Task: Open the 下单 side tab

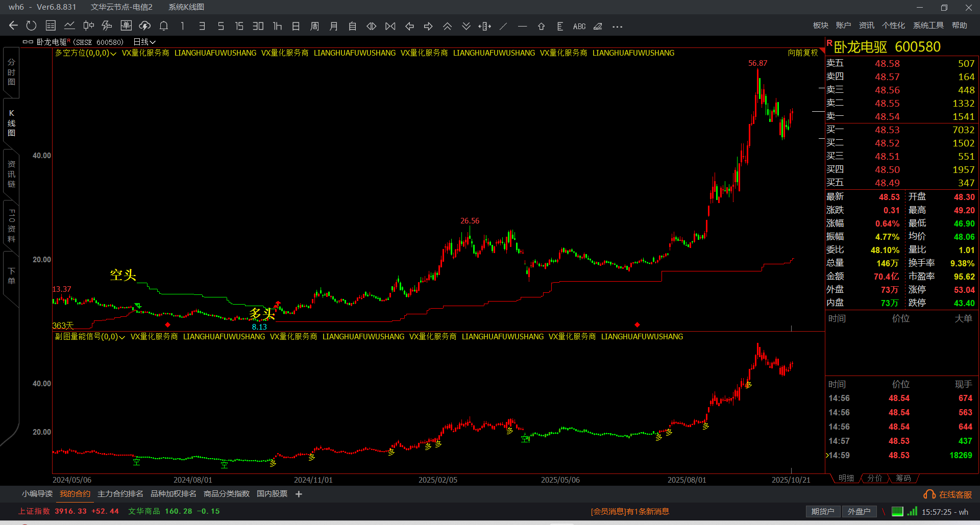Action: pos(11,276)
